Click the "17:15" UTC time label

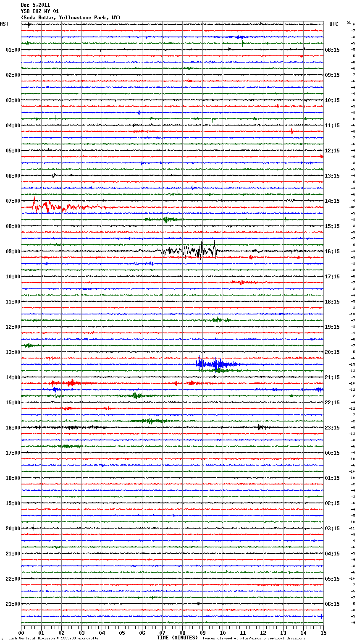[332, 277]
